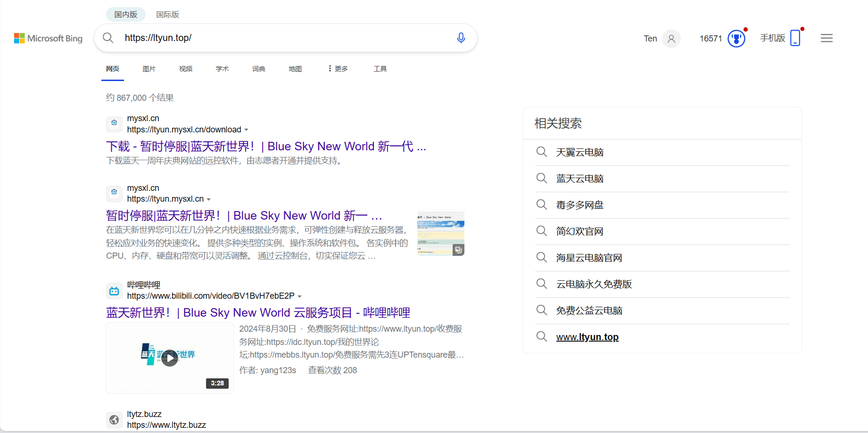Image resolution: width=868 pixels, height=433 pixels.
Task: Start voice search with microphone icon
Action: point(461,38)
